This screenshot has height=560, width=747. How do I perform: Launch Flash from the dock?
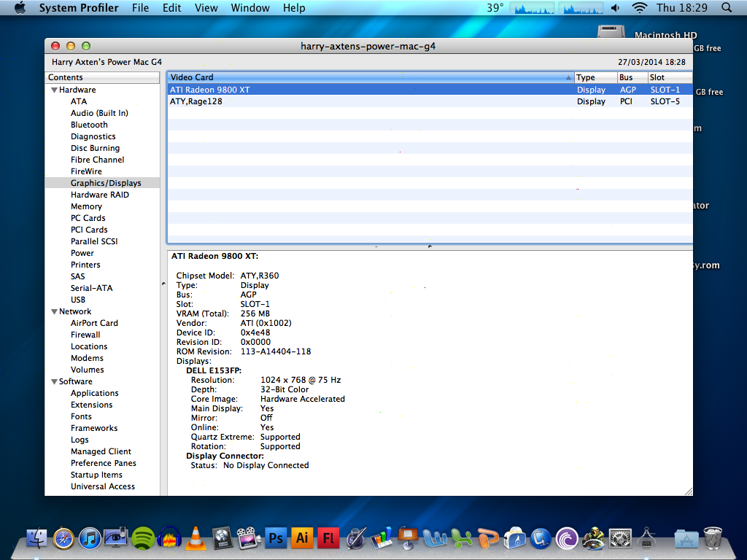pyautogui.click(x=328, y=539)
